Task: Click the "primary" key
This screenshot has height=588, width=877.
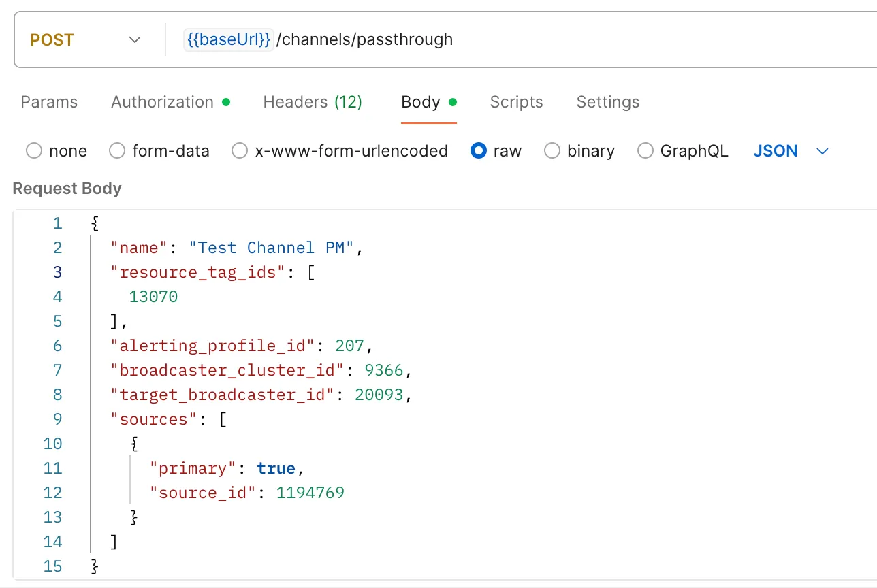Action: pyautogui.click(x=193, y=468)
